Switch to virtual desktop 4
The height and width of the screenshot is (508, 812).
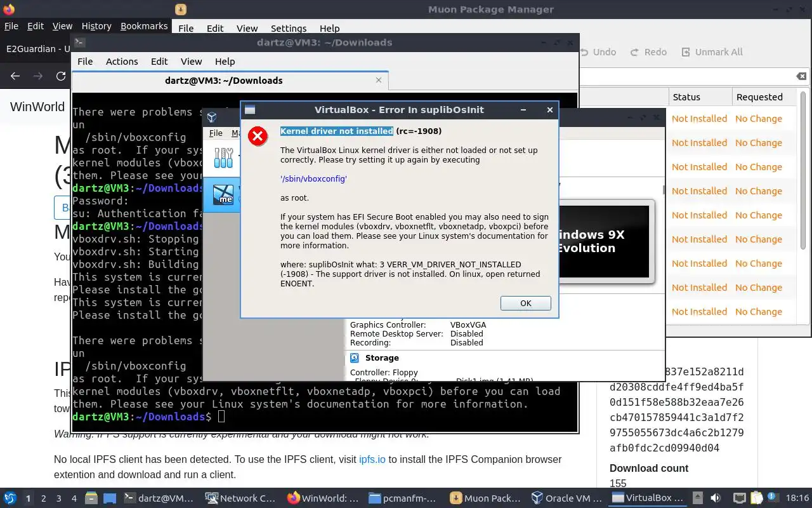(x=74, y=498)
